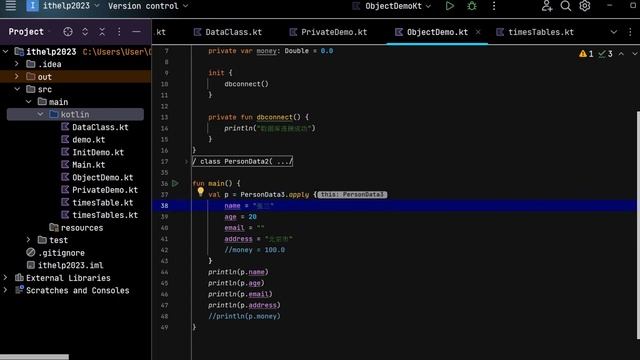
Task: Expand all in Project panel
Action: 85,32
